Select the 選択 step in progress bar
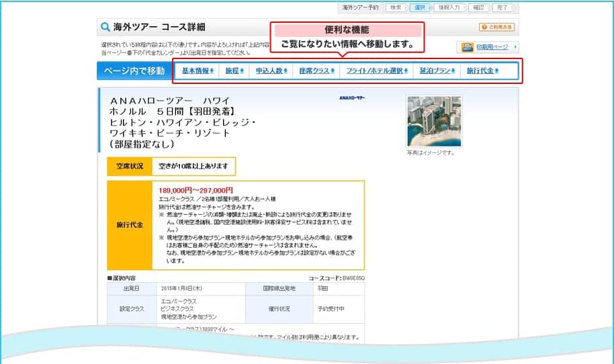 [x=419, y=7]
